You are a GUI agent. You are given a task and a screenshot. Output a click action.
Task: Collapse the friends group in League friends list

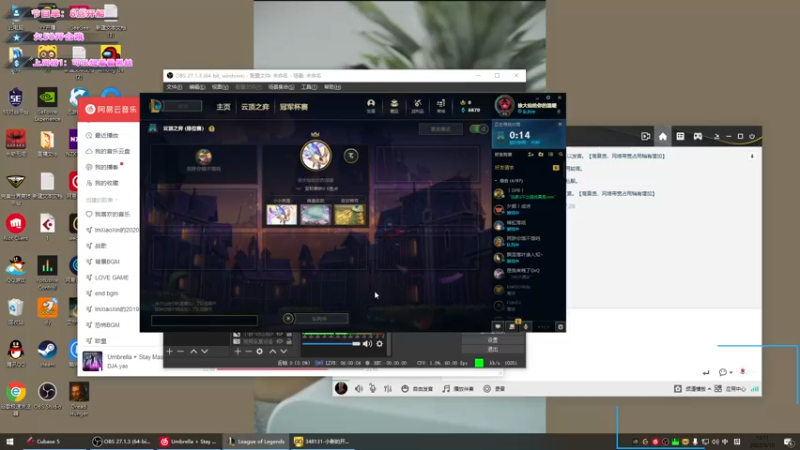click(496, 181)
